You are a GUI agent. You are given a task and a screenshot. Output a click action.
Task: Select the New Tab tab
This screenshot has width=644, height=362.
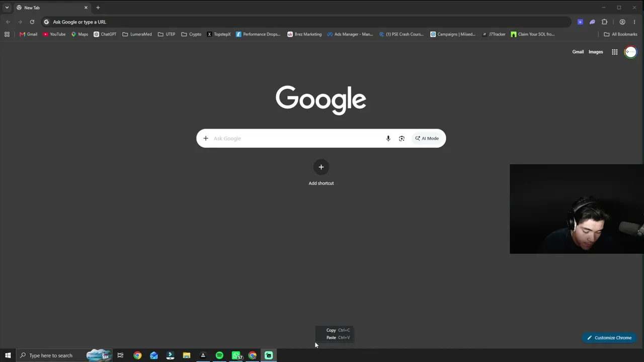coord(52,8)
